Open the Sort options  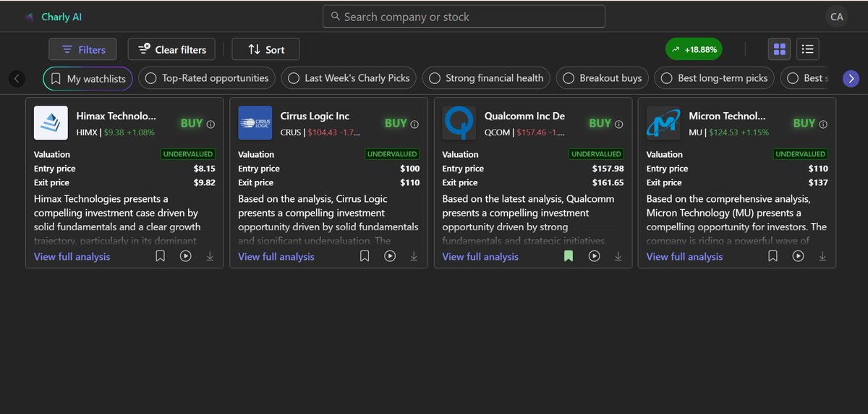pyautogui.click(x=265, y=49)
